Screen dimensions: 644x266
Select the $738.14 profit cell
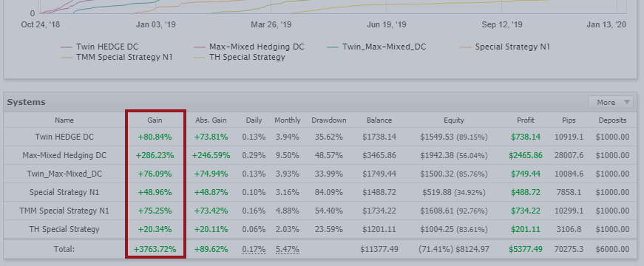[x=526, y=137]
